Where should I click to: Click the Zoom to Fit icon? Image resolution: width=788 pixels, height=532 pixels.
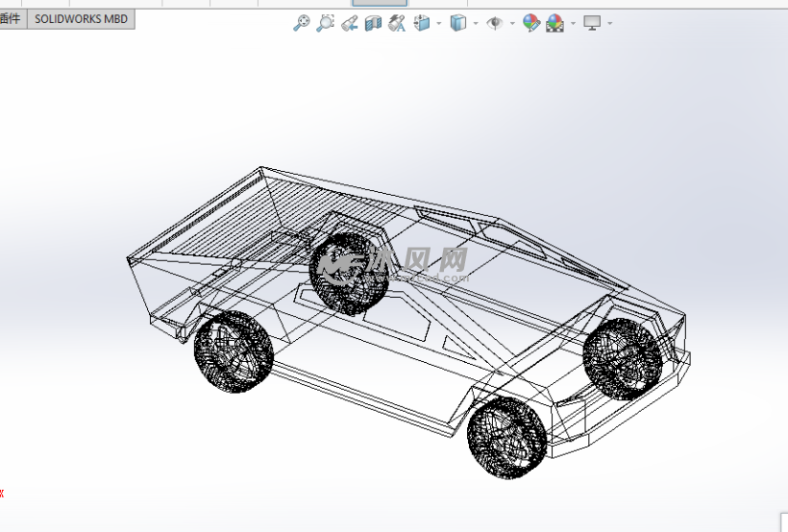click(302, 23)
